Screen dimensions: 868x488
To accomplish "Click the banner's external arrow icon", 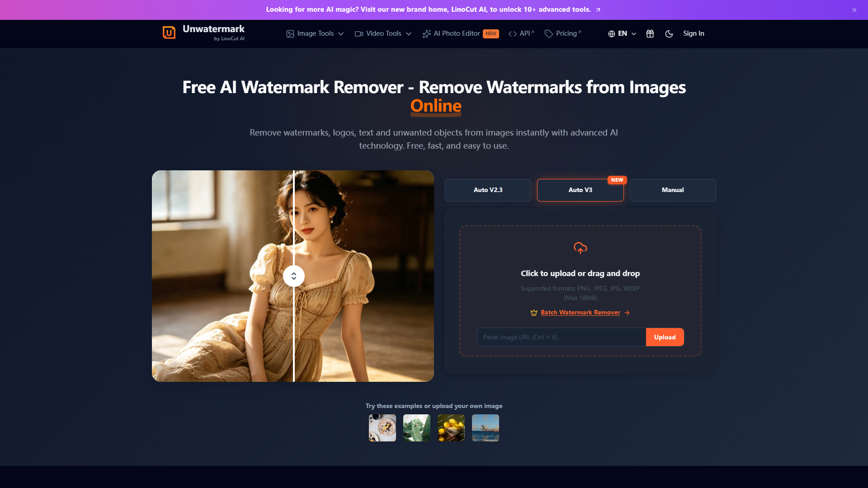I will tap(598, 10).
